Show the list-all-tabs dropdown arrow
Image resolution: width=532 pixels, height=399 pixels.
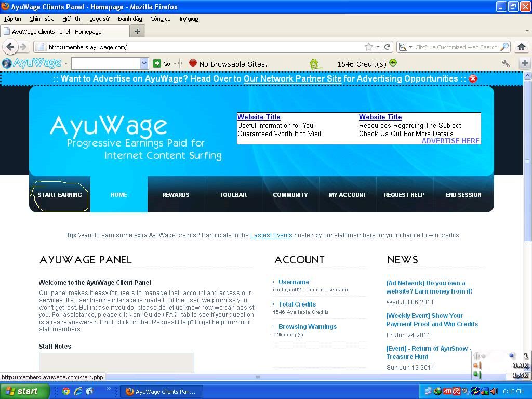coord(527,31)
